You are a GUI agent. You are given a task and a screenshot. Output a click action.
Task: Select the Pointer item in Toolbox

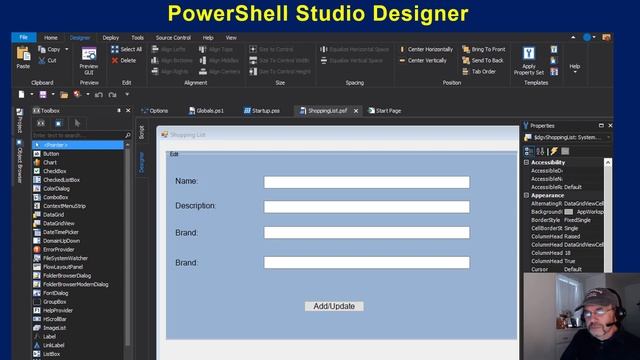click(x=78, y=145)
